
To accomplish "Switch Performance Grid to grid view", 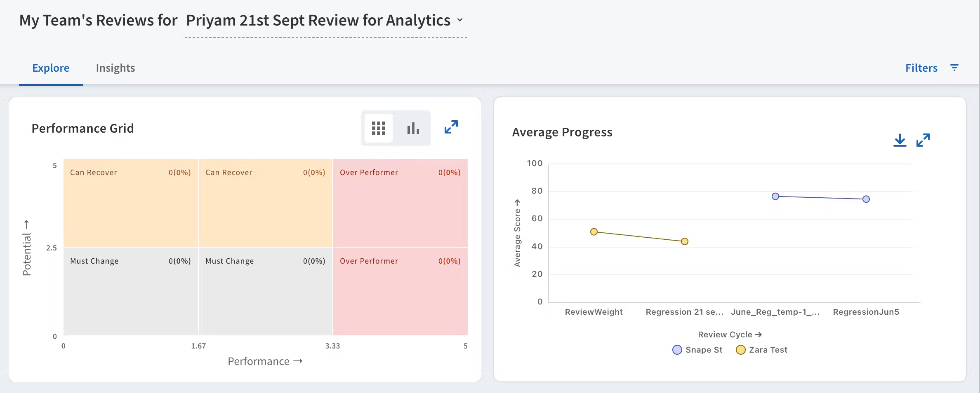I will [x=378, y=128].
